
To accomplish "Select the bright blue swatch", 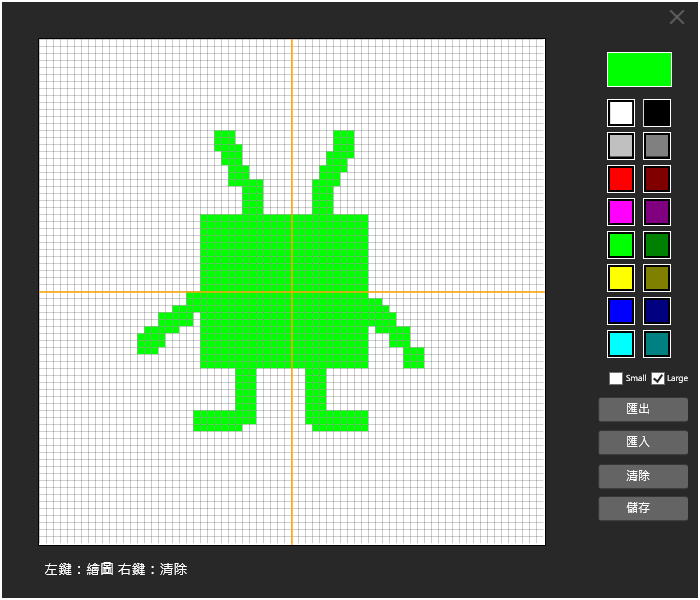I will [621, 311].
